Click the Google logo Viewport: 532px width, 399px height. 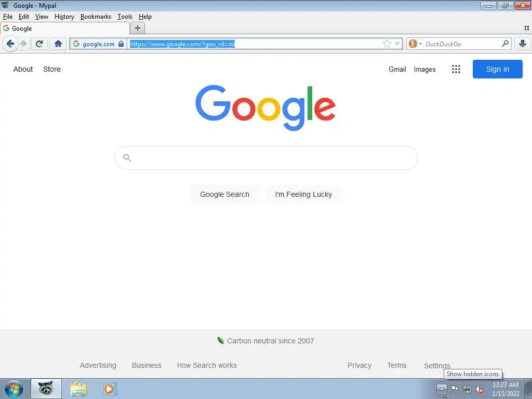tap(265, 108)
